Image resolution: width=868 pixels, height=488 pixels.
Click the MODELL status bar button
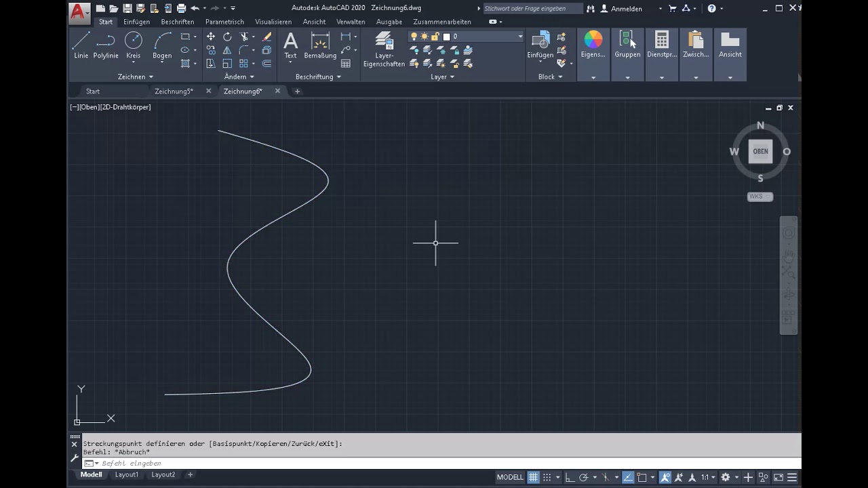(x=510, y=477)
